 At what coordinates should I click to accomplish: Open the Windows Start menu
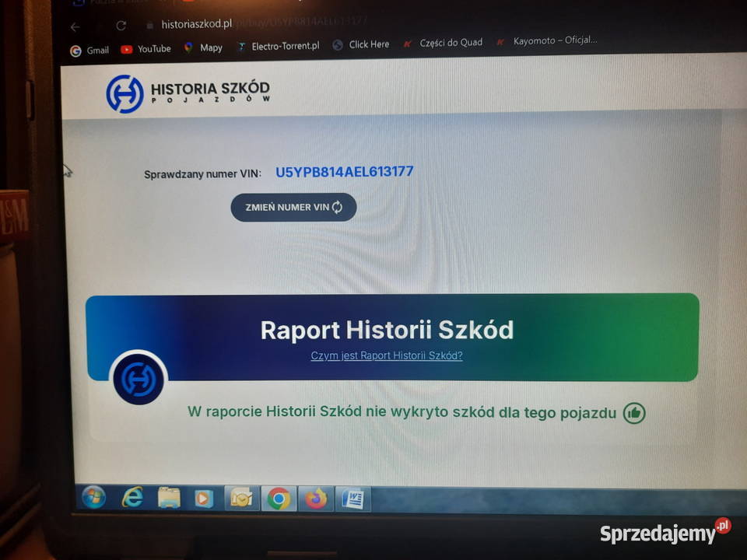coord(94,497)
